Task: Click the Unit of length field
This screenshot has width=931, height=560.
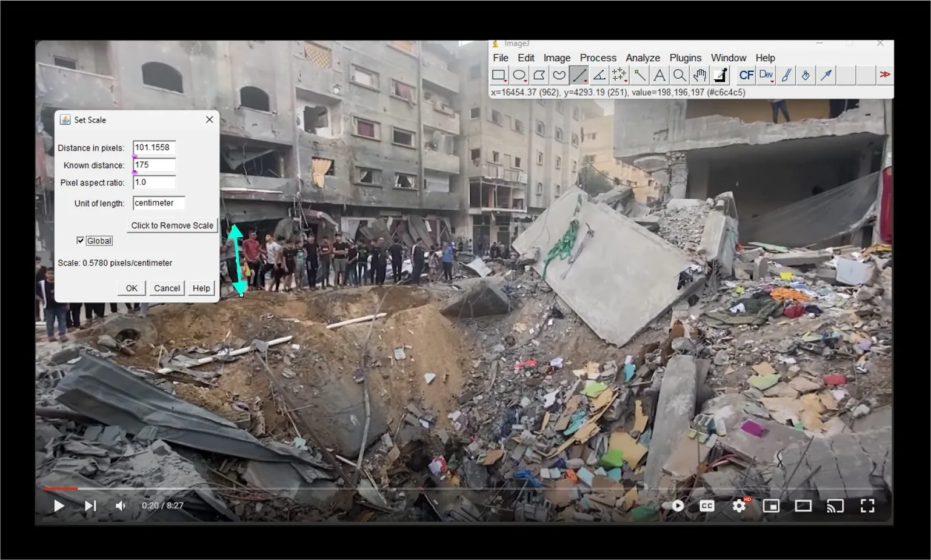Action: (159, 203)
